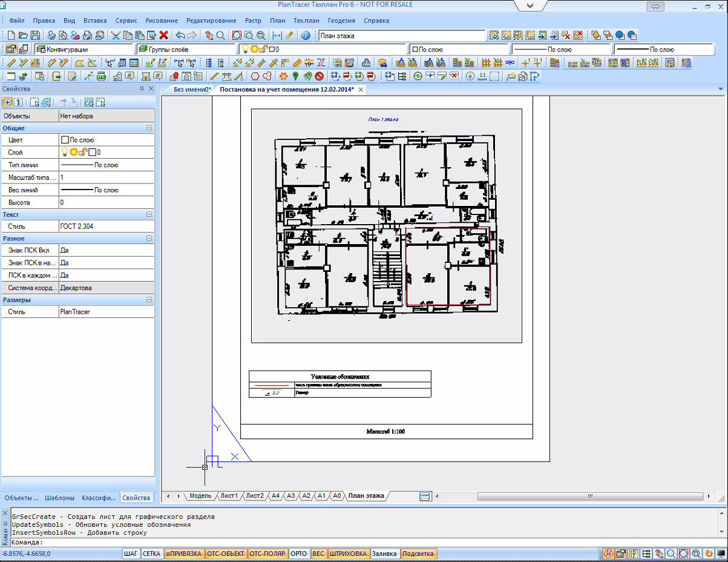Viewport: 728px width, 562px height.
Task: Create a new document via New icon
Action: (10, 36)
